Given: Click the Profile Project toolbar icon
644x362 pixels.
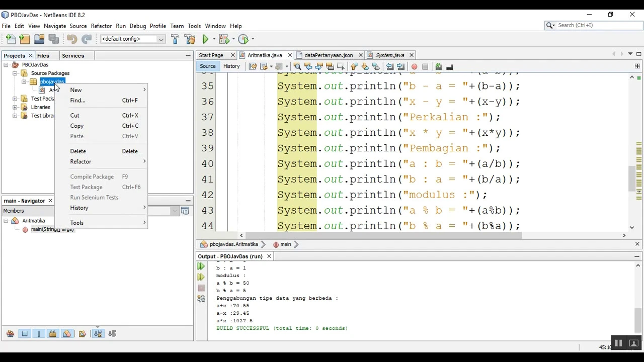Looking at the screenshot, I should pos(243,39).
